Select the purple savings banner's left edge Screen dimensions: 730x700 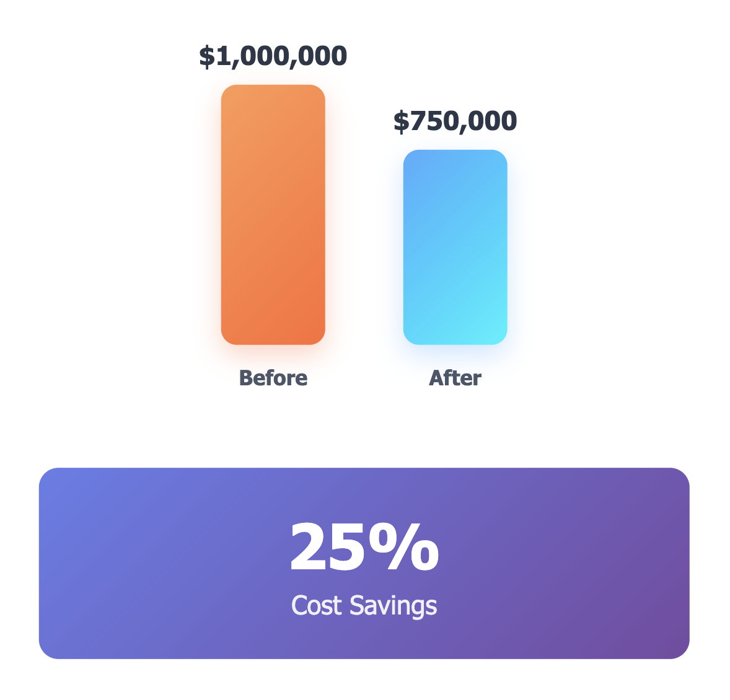(x=41, y=563)
